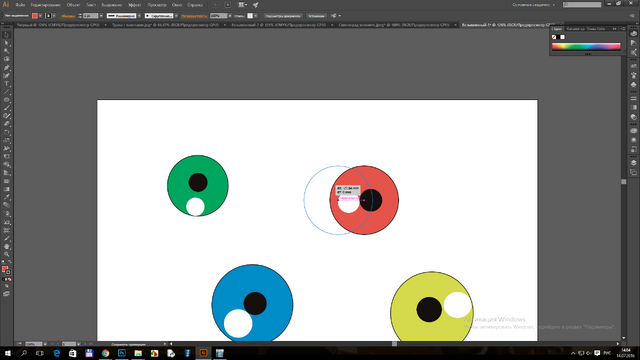This screenshot has width=640, height=360.
Task: Open the Редактирование menu
Action: coord(46,5)
